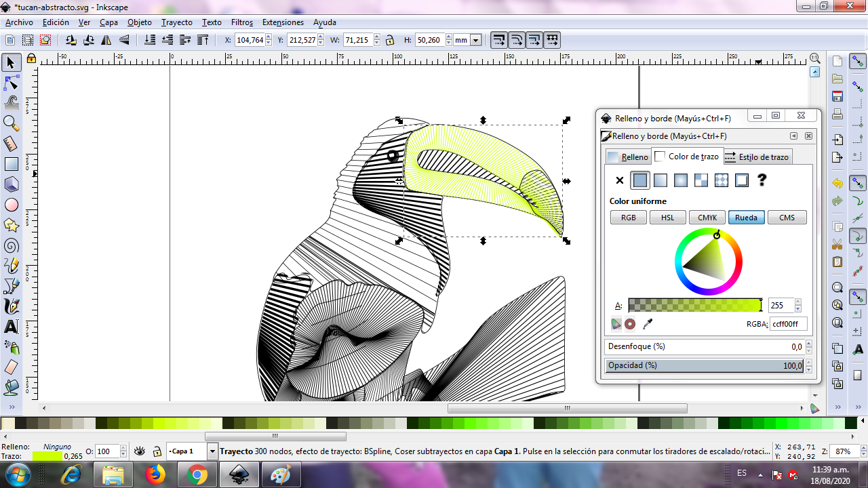Set stroke to no paint X
Image resolution: width=868 pixels, height=488 pixels.
click(619, 180)
